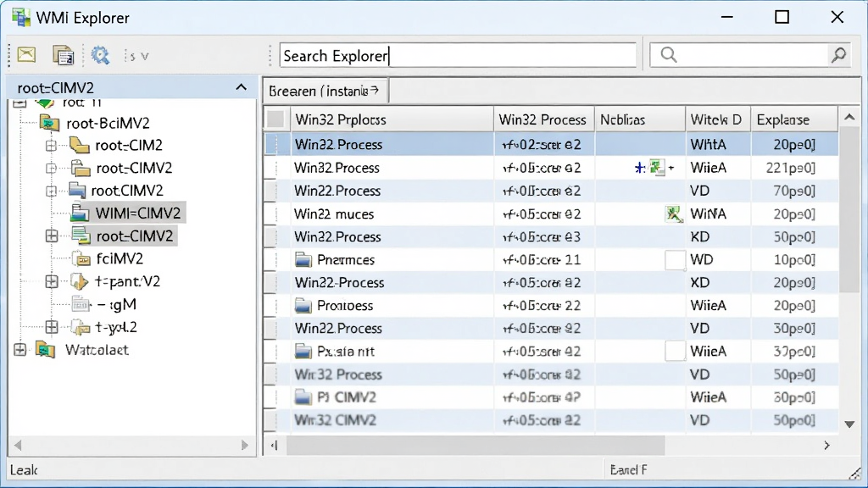
Task: Expand the root.CIMV2 tree node
Action: [51, 191]
